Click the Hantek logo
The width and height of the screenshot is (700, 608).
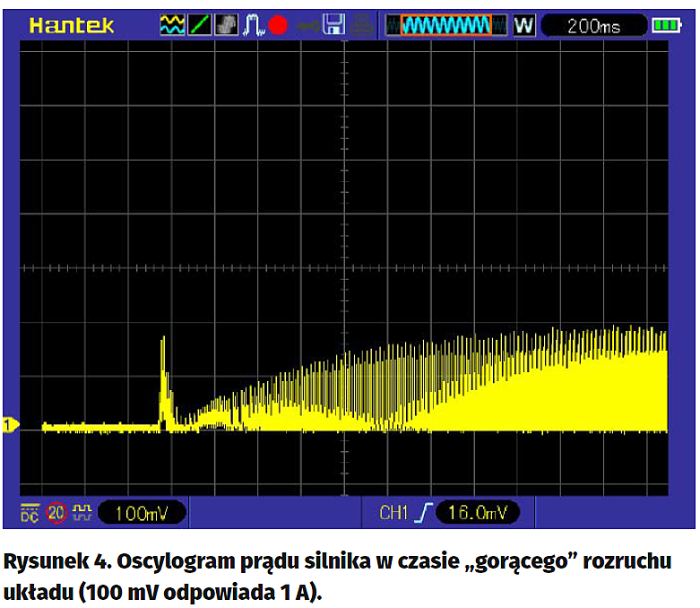(x=72, y=25)
